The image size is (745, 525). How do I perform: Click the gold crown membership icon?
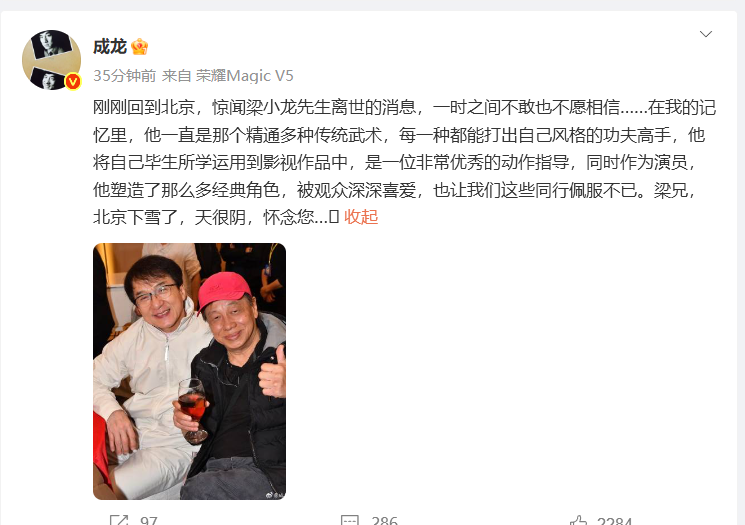pyautogui.click(x=140, y=47)
